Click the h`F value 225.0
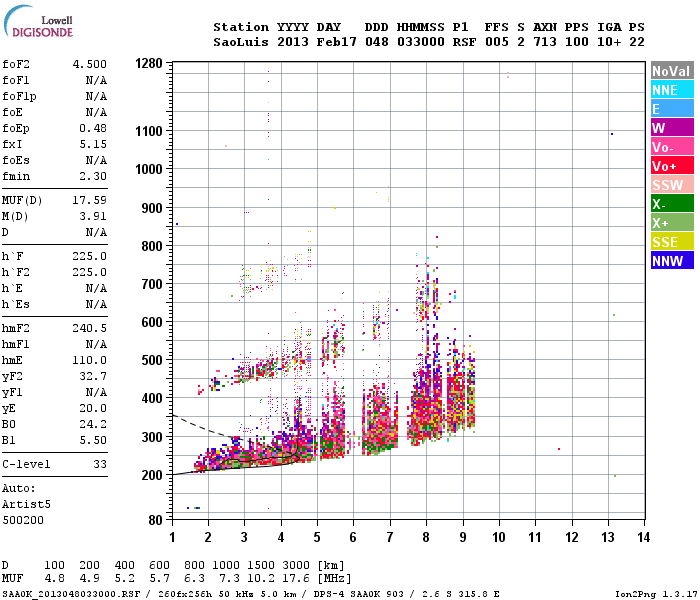This screenshot has width=700, height=600. tap(90, 256)
